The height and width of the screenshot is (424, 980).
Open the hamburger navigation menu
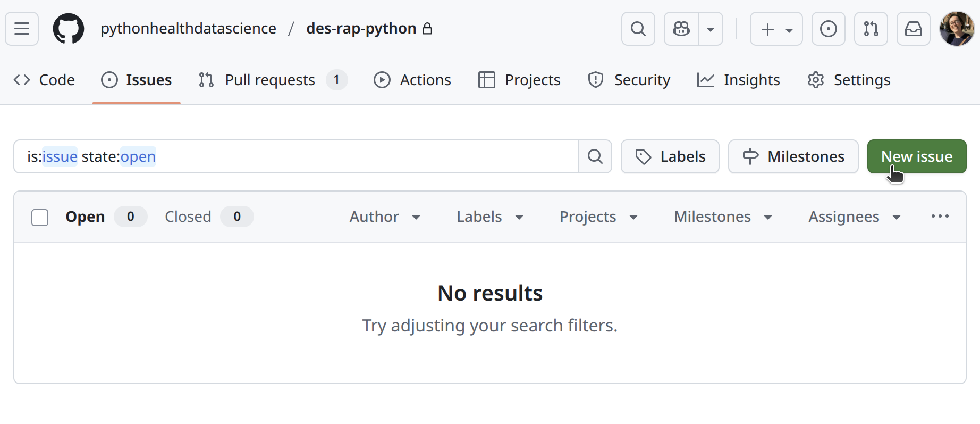click(22, 29)
